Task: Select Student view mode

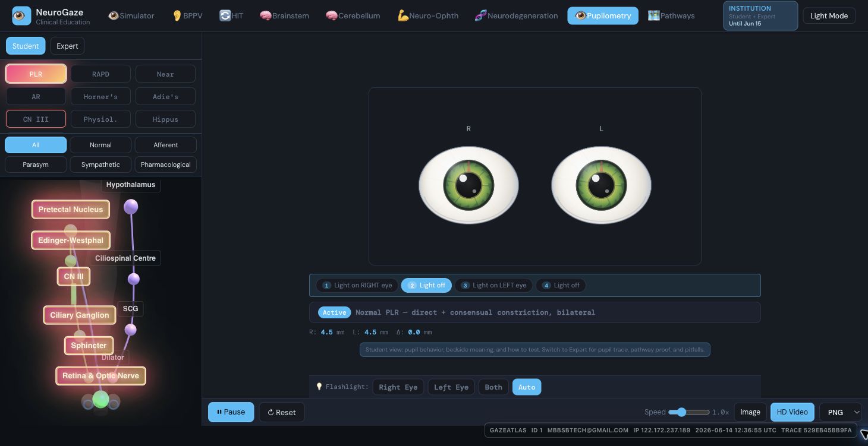Action: 26,46
